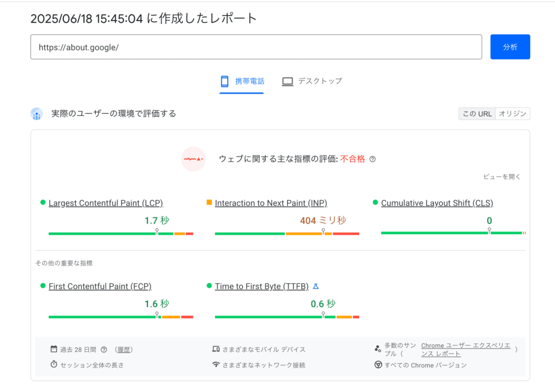The image size is (555, 392).
Task: Open the Cumulative Layout Shift (CLS) link
Action: (x=437, y=203)
